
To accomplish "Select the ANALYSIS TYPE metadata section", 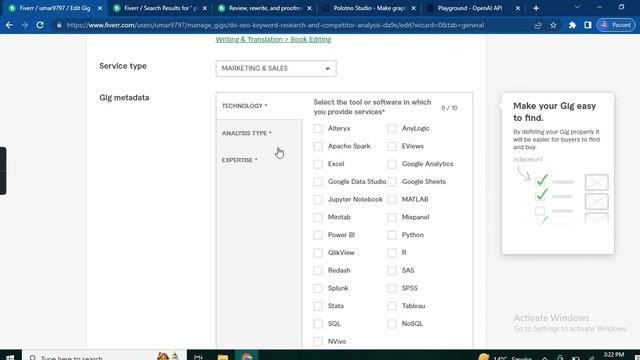I will [259, 133].
